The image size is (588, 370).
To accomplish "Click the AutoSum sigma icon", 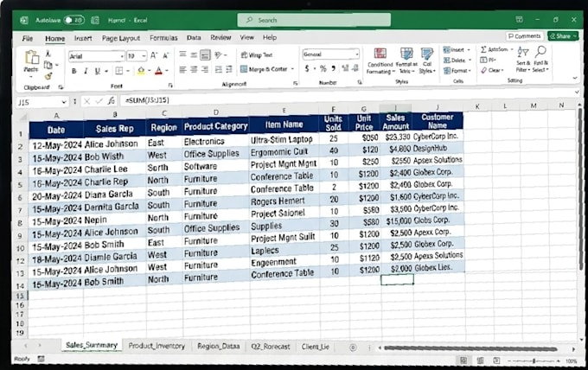I will click(483, 49).
